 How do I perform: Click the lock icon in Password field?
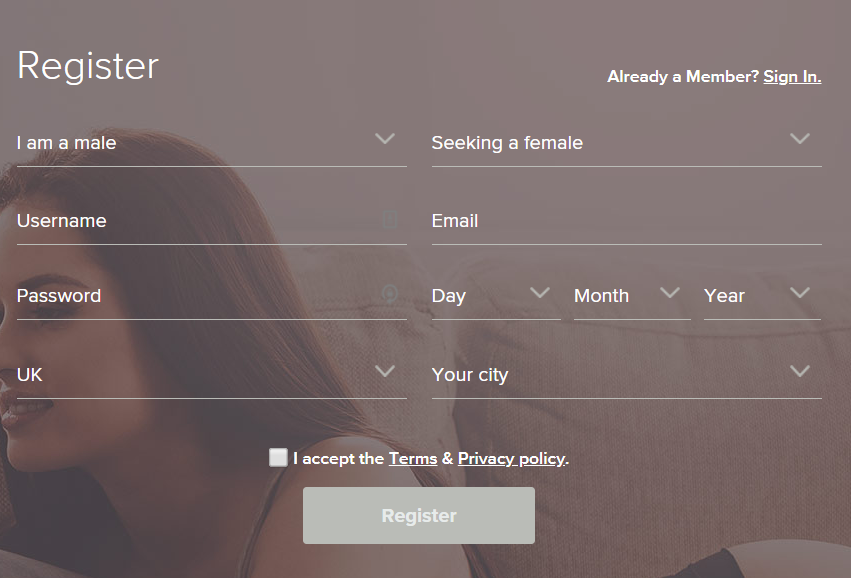[390, 294]
